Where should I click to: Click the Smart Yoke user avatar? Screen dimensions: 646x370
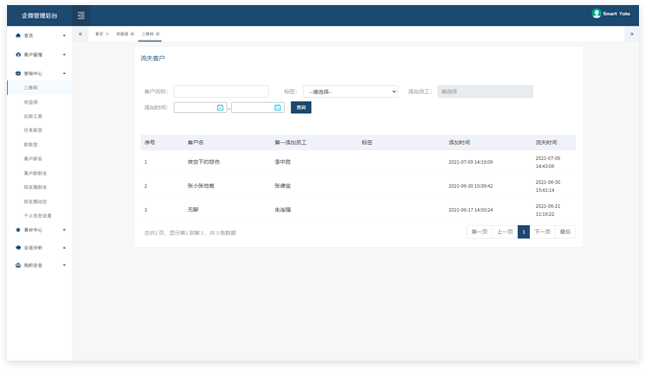click(596, 14)
